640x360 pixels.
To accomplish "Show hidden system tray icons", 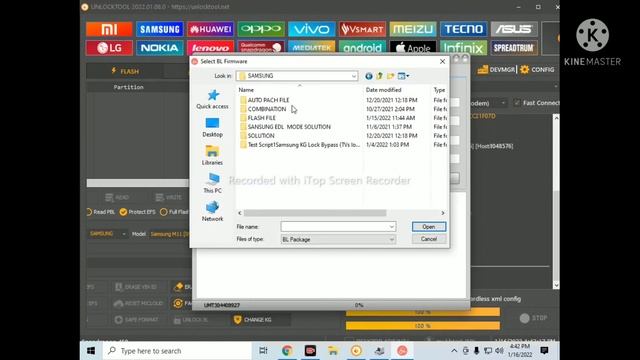I will pyautogui.click(x=454, y=351).
